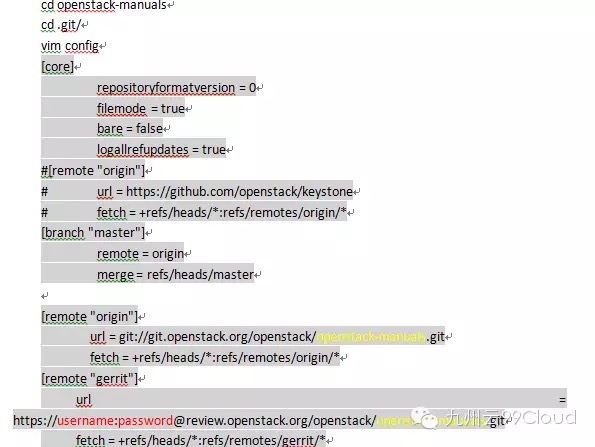Click the '[remote "gerrit"]' header
Image resolution: width=595 pixels, height=447 pixels.
[x=90, y=379]
